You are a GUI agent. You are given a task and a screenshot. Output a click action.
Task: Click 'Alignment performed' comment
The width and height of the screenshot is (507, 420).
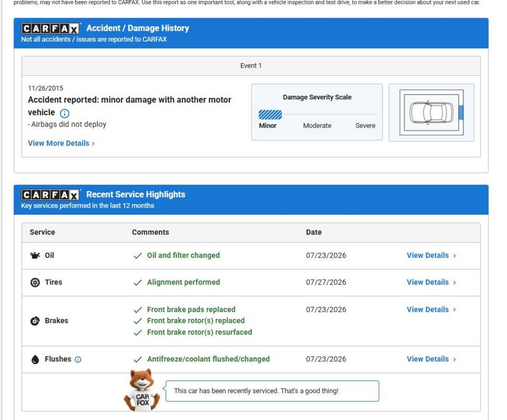pyautogui.click(x=183, y=282)
